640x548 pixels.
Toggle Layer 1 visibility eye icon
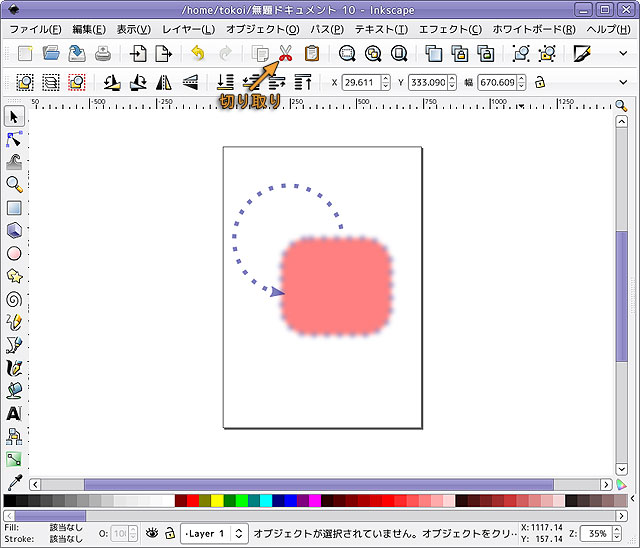[x=152, y=534]
